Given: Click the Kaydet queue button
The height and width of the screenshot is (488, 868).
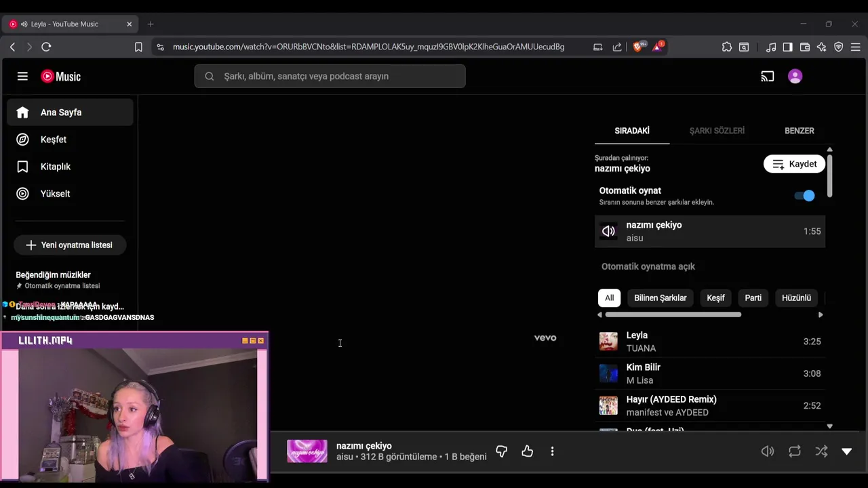Looking at the screenshot, I should pyautogui.click(x=794, y=164).
